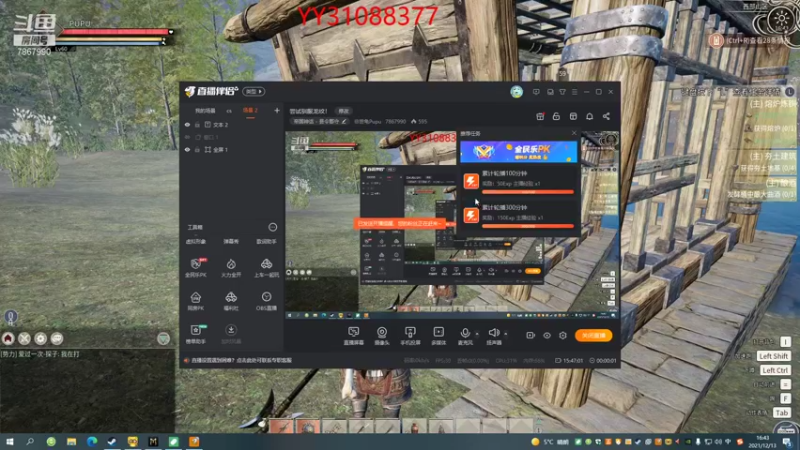Open the team car tool icon in toolbox
800x450 pixels.
click(x=266, y=267)
